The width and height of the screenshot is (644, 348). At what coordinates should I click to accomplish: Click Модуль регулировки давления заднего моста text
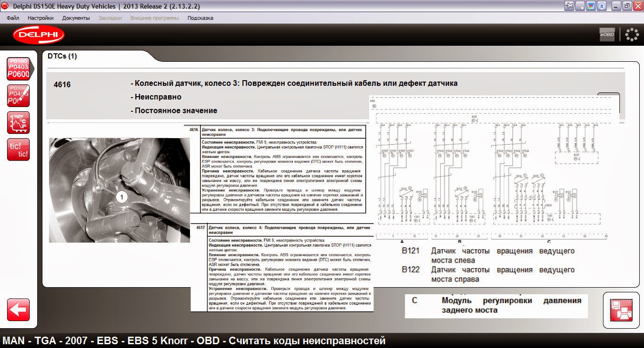pyautogui.click(x=512, y=305)
